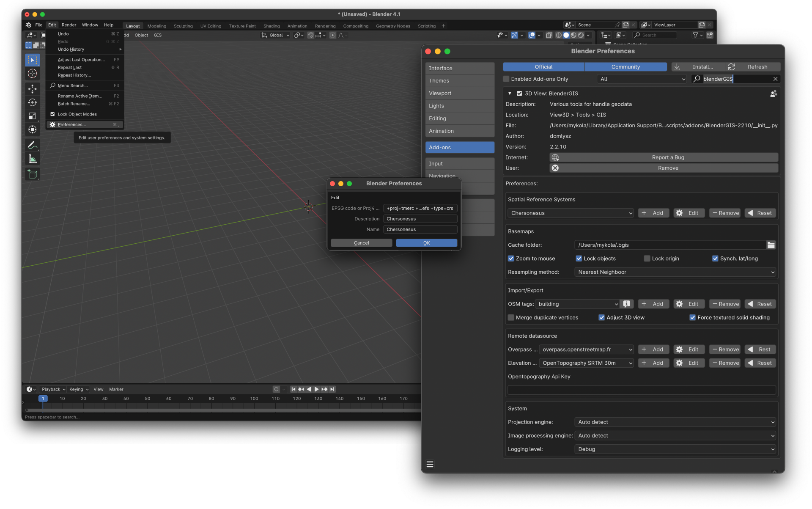
Task: Click the OSM tags info icon
Action: tap(627, 304)
